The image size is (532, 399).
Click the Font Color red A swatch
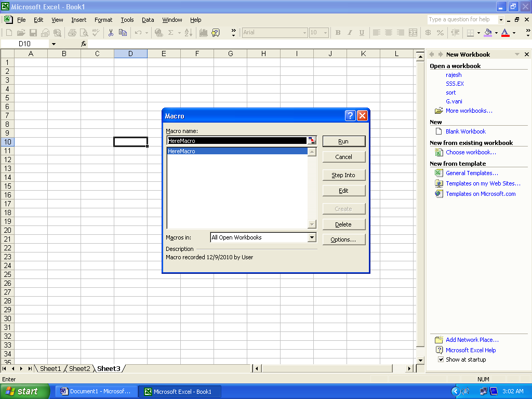[x=505, y=33]
